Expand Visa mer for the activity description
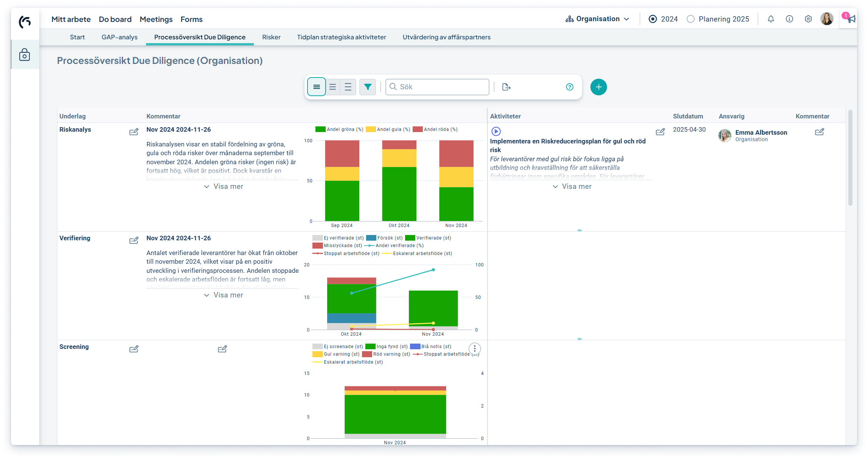Viewport: 868px width, 459px height. pyautogui.click(x=572, y=187)
